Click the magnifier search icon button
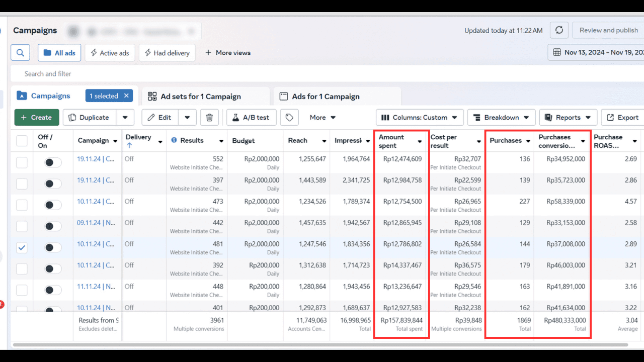 (x=20, y=53)
